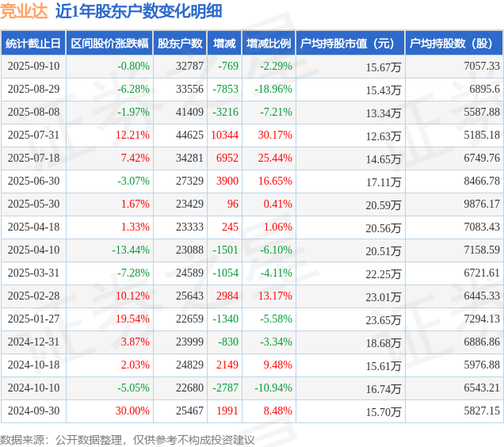Click shares per holder 8466.78

click(482, 181)
